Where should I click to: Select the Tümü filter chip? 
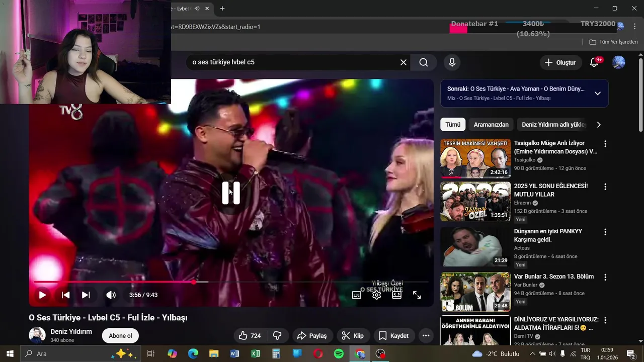pyautogui.click(x=453, y=125)
